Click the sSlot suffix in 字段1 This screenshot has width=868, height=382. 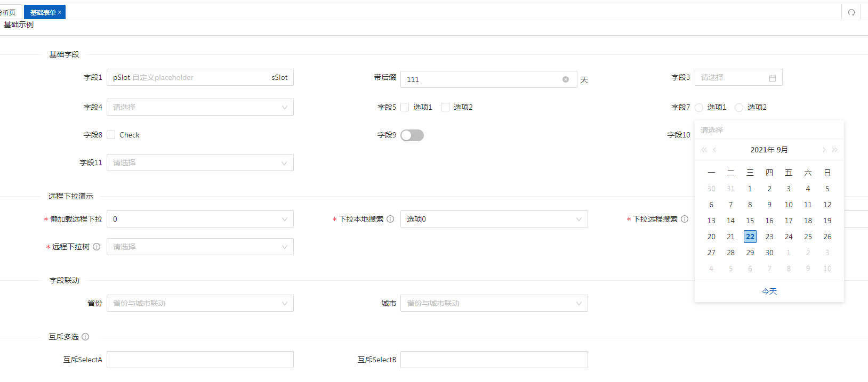[279, 77]
